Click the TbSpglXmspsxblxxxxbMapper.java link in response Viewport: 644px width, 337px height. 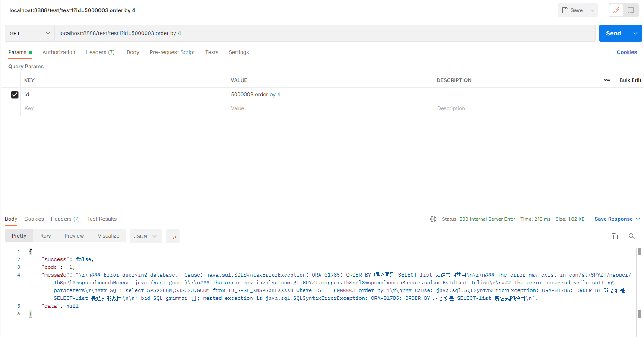(101, 283)
